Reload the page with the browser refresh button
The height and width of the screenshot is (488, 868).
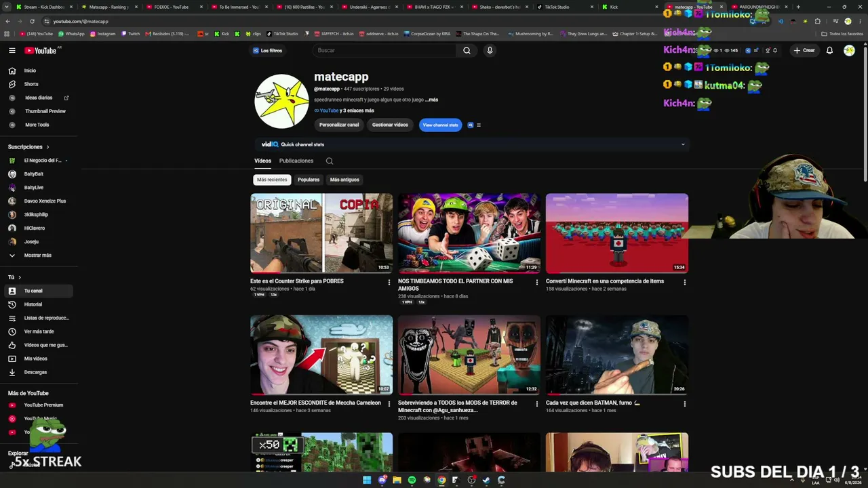click(x=32, y=21)
